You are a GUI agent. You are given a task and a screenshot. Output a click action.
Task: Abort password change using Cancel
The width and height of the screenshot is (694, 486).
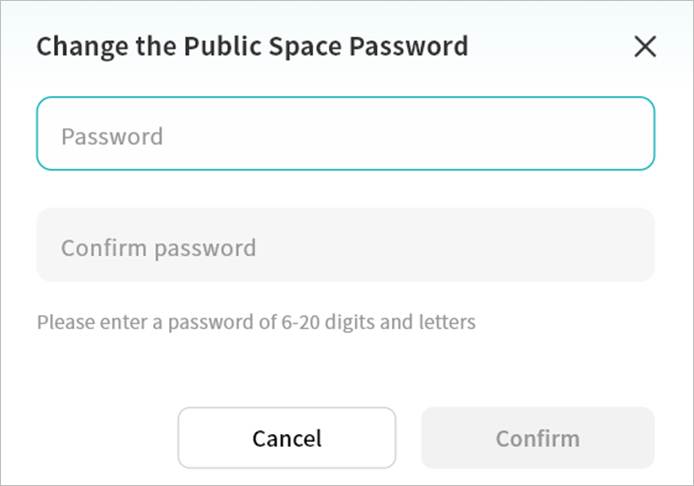287,438
